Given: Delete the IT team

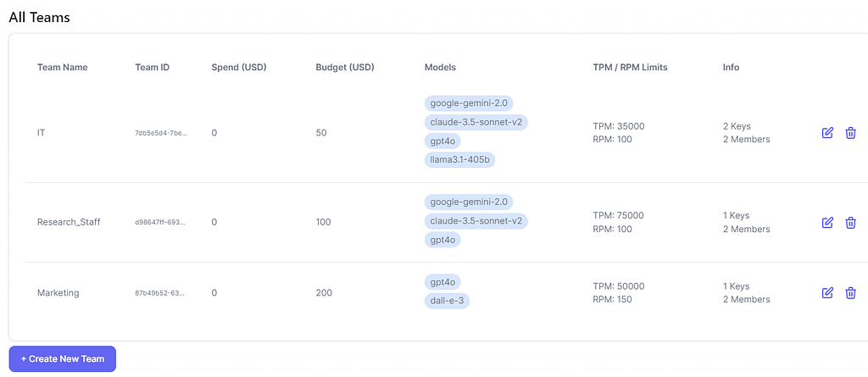Looking at the screenshot, I should click(x=850, y=133).
